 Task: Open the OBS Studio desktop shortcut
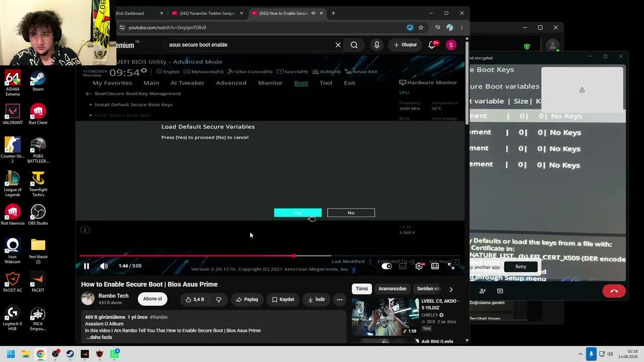tap(38, 215)
